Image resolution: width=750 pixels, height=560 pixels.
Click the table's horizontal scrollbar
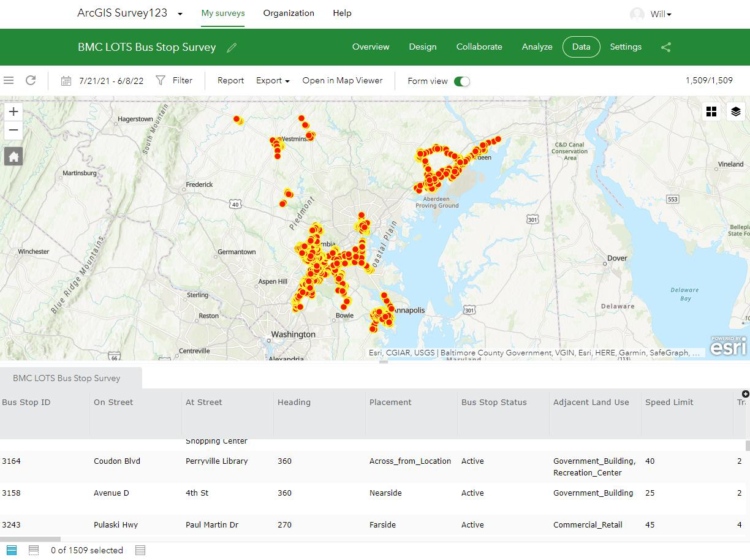coord(31,539)
